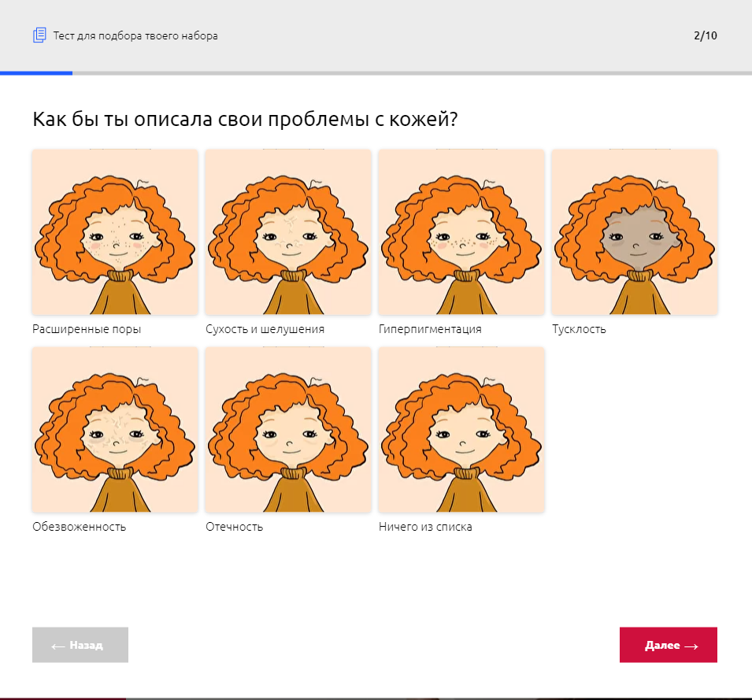Pick the Гиперпигментация face image
752x700 pixels.
click(x=461, y=232)
